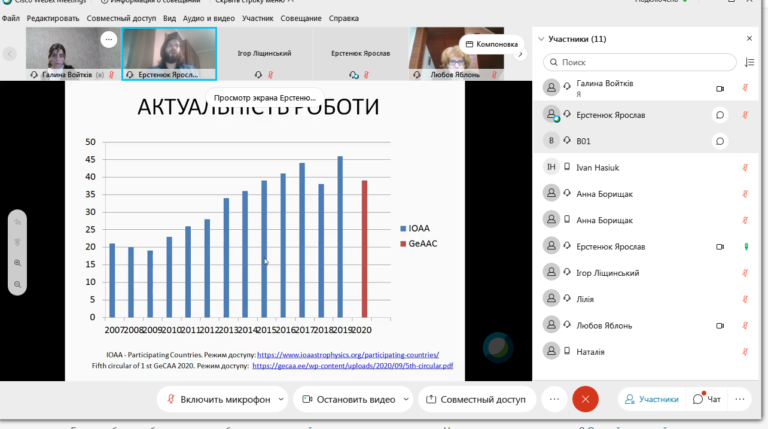Open more options on Галина Войтків thumbnail
The height and width of the screenshot is (429, 768).
click(x=109, y=39)
